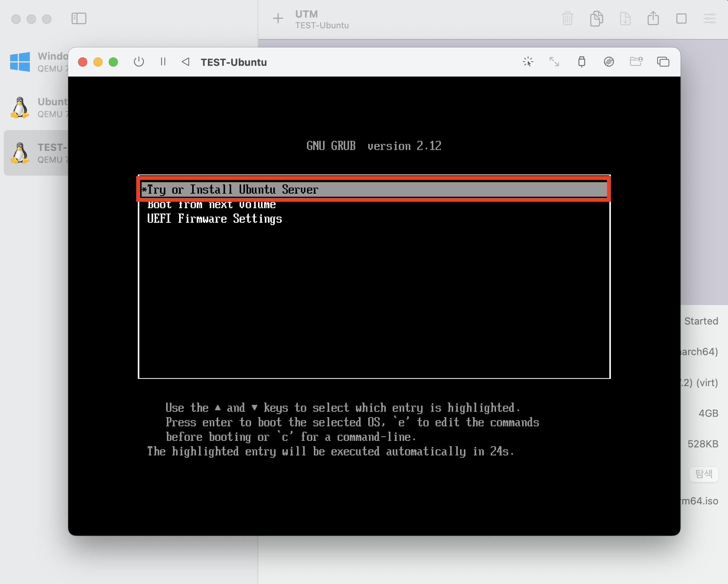Image resolution: width=728 pixels, height=584 pixels.
Task: Click the GNU GRUB version 2.12 header
Action: coord(374,146)
